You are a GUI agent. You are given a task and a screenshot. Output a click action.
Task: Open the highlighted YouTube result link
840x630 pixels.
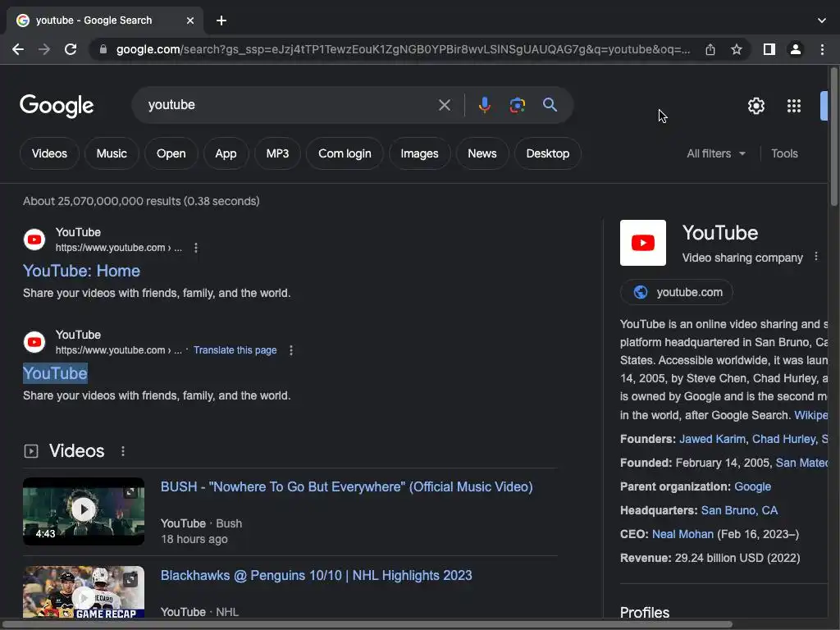(55, 373)
